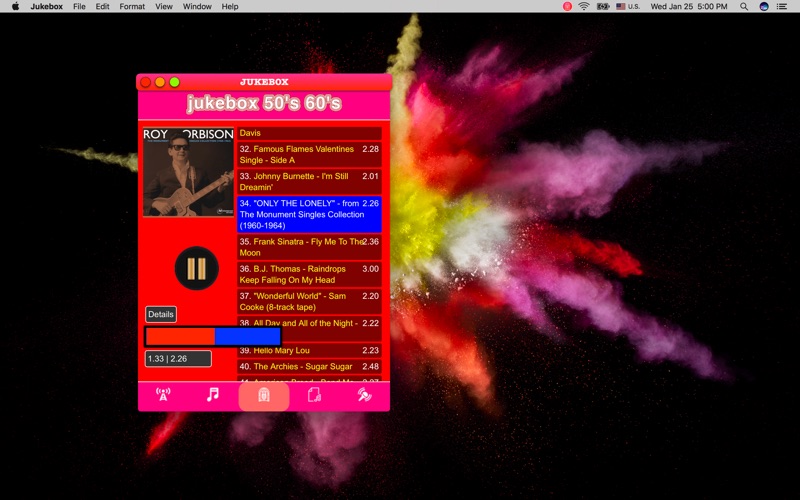Open the Notification Center
The width and height of the screenshot is (800, 500).
[782, 6]
